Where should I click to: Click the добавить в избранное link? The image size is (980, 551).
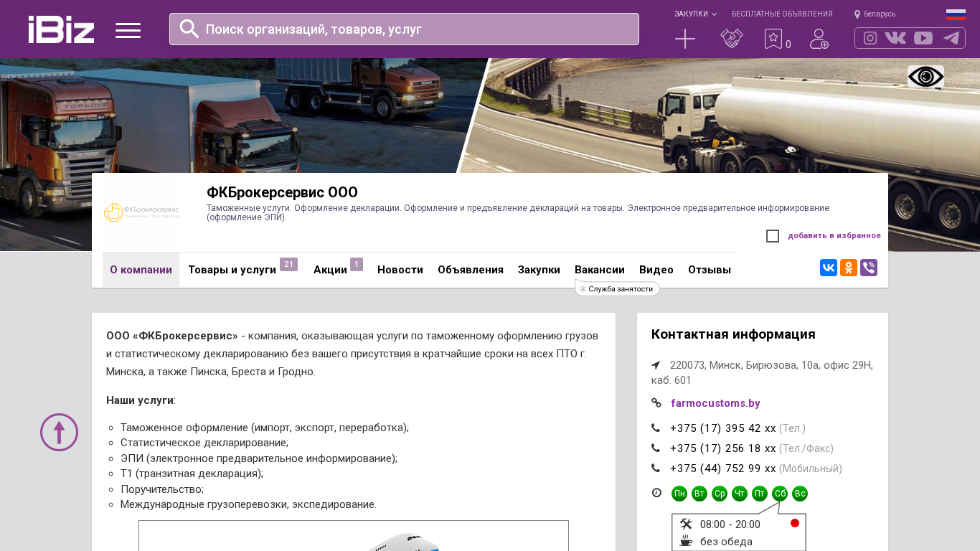pos(834,235)
